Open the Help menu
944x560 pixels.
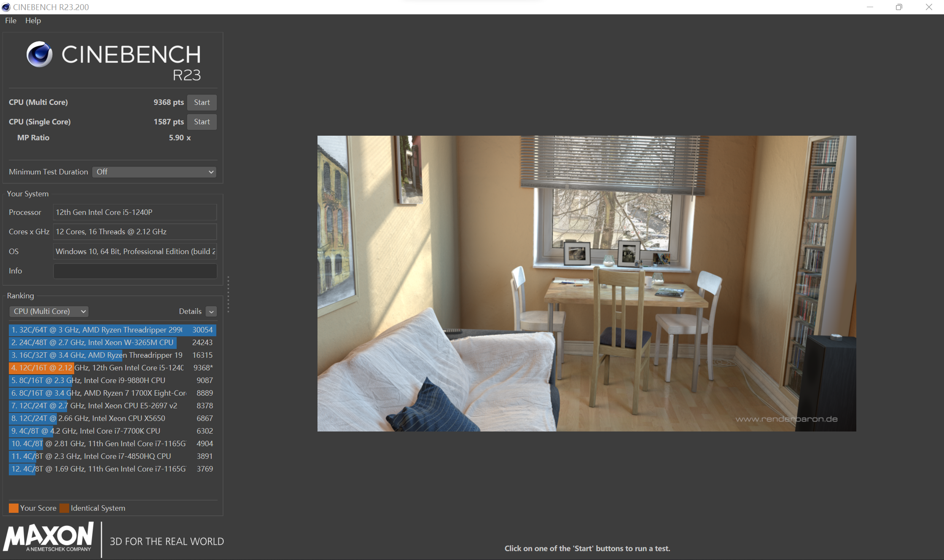pos(33,21)
